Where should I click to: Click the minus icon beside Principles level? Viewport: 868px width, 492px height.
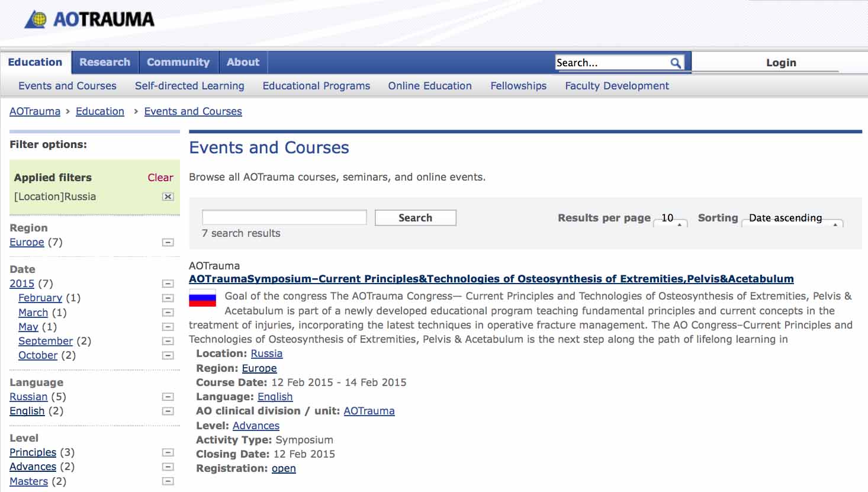168,452
